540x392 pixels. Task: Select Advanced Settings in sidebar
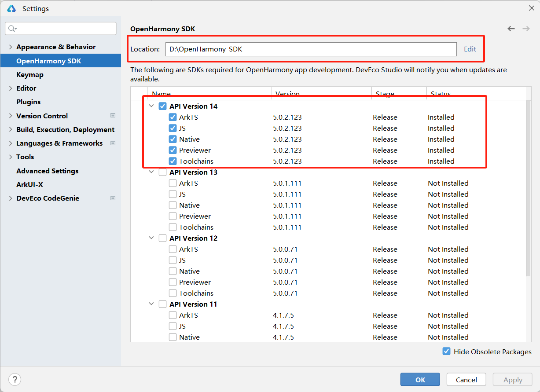[47, 171]
